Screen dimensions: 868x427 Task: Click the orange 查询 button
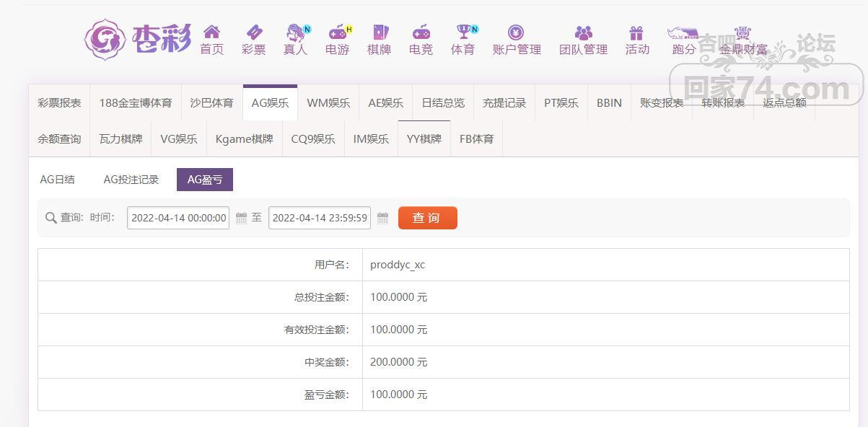click(428, 218)
